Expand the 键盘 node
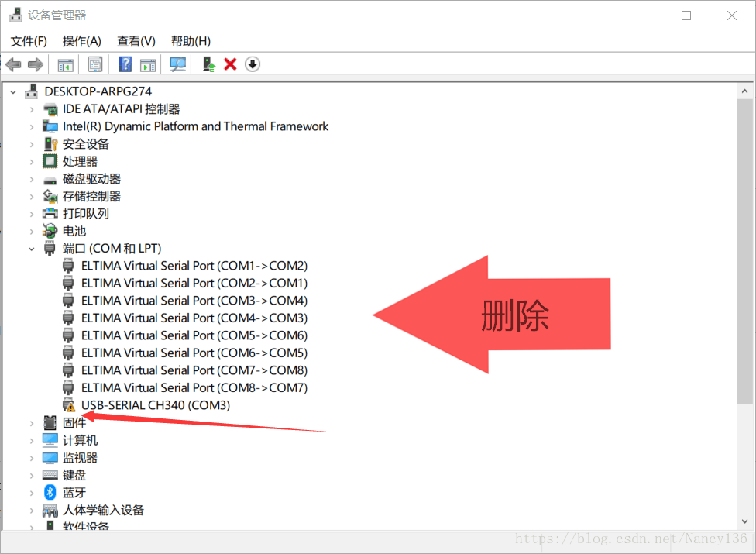756x554 pixels. (32, 476)
